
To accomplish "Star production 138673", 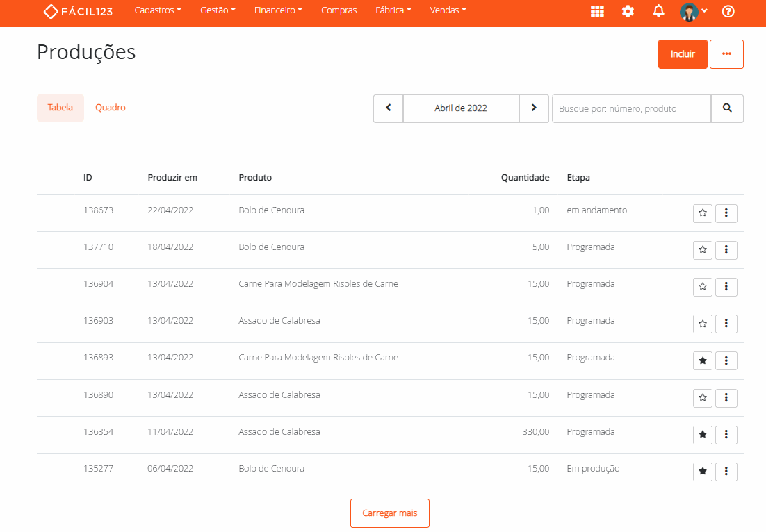I will tap(703, 213).
